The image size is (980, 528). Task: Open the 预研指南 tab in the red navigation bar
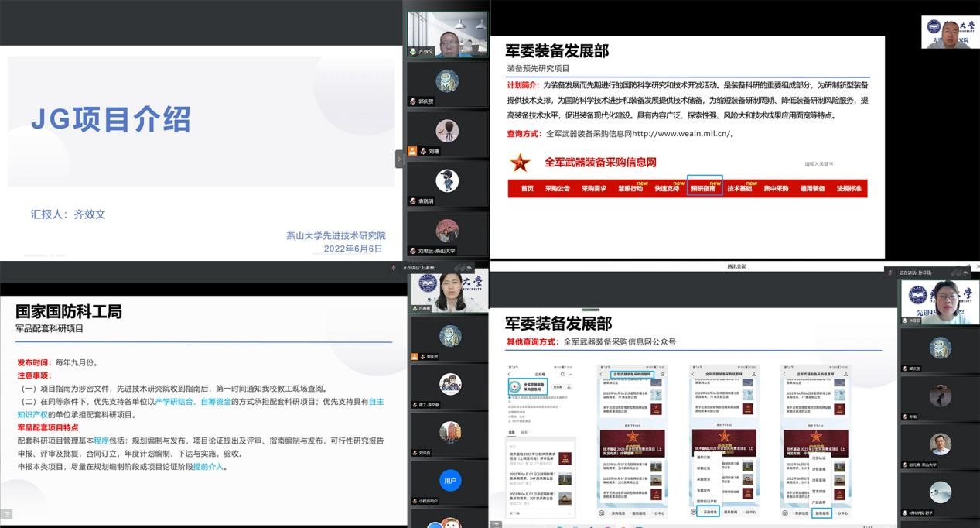[704, 188]
